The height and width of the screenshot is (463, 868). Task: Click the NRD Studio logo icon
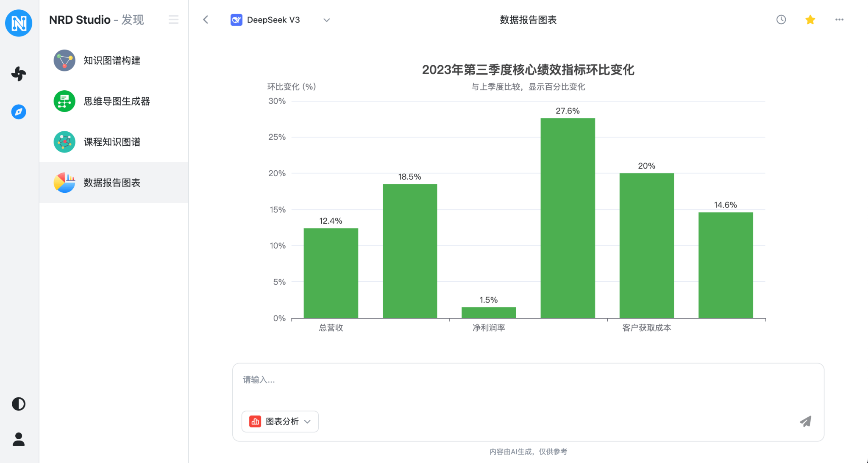(19, 23)
